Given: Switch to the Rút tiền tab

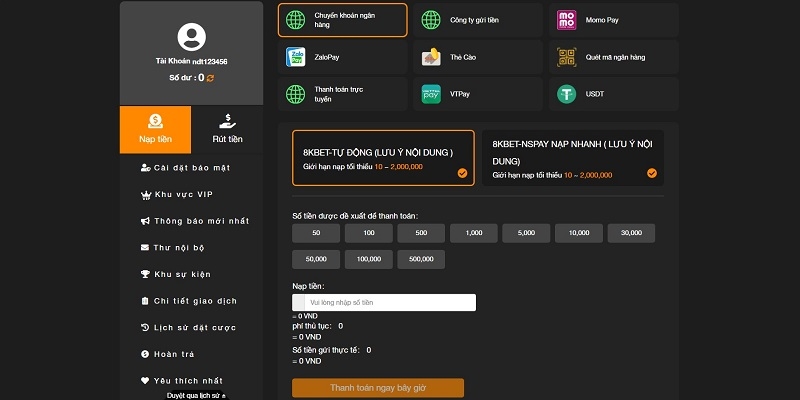Looking at the screenshot, I should [227, 130].
